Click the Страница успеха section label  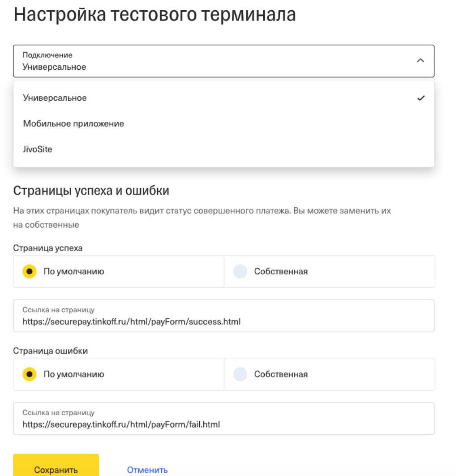coord(48,248)
